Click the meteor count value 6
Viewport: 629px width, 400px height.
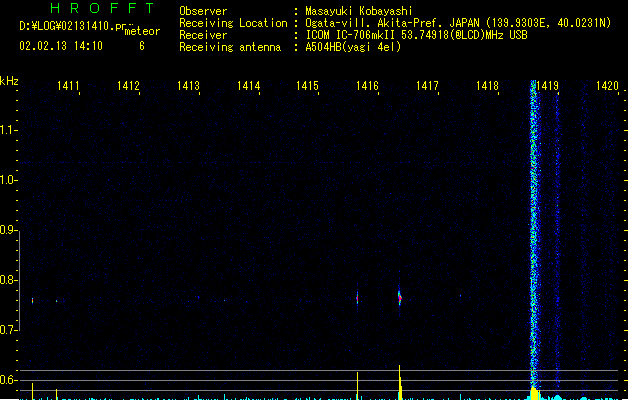(142, 46)
